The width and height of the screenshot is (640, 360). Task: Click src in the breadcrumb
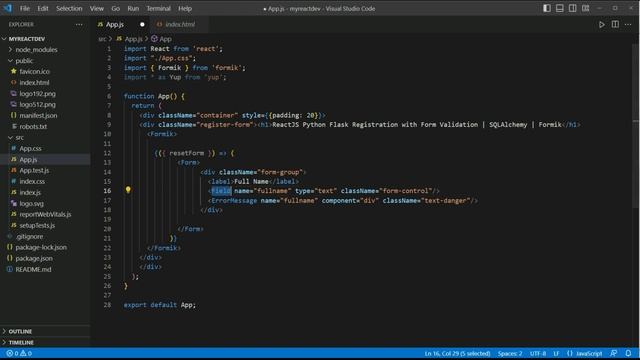102,39
